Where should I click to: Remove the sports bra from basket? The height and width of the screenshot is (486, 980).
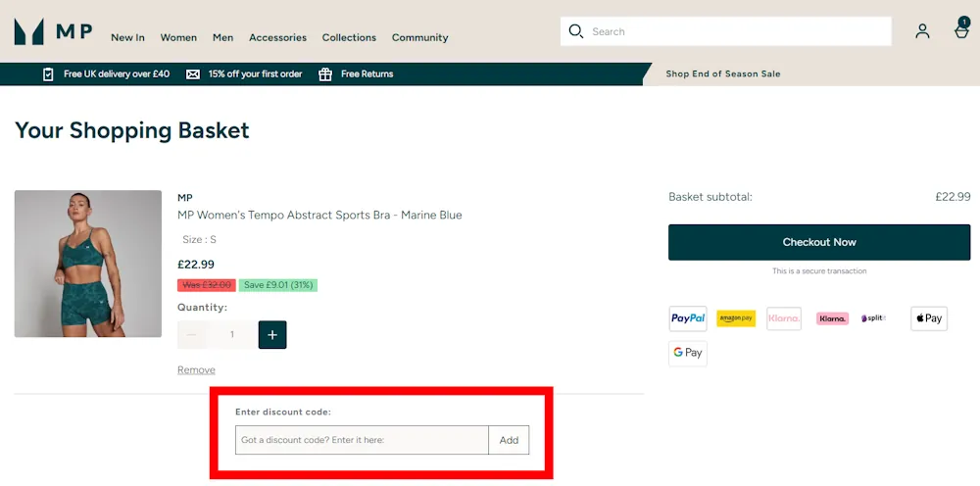point(196,369)
